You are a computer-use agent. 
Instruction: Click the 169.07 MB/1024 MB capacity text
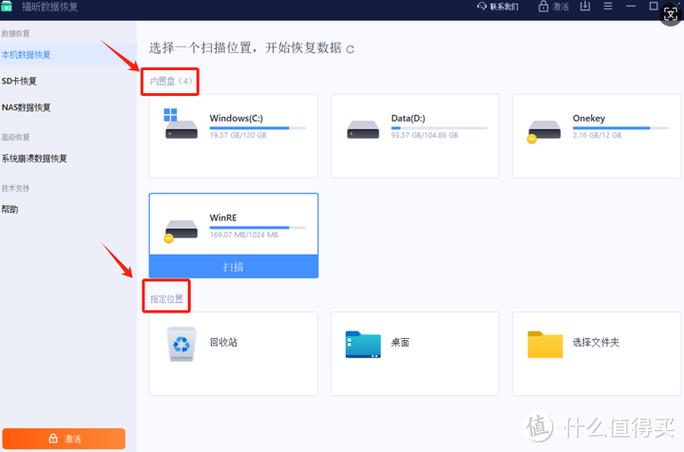(244, 235)
